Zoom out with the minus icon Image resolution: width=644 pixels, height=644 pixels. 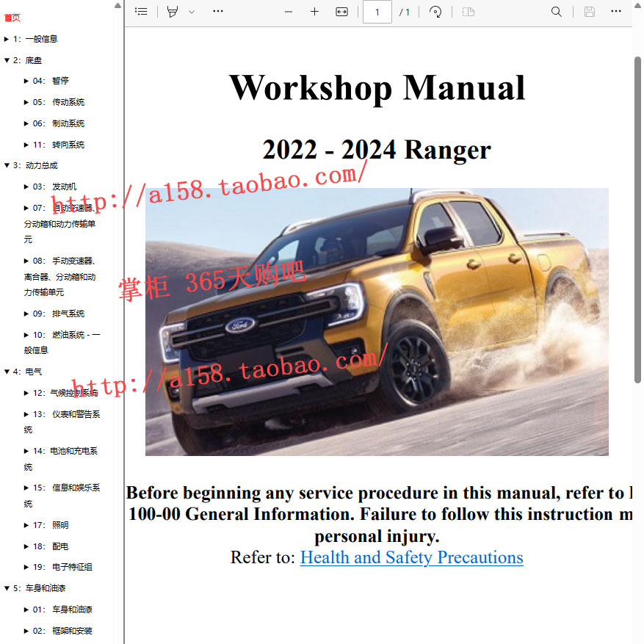(x=289, y=12)
